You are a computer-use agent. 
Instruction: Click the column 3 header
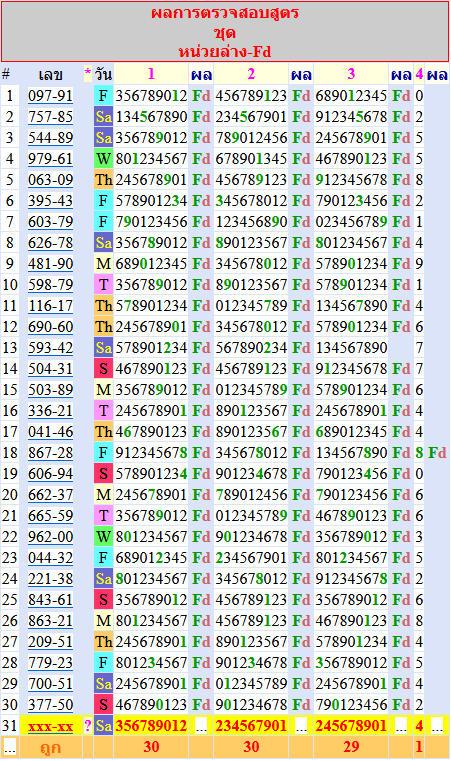coord(351,74)
